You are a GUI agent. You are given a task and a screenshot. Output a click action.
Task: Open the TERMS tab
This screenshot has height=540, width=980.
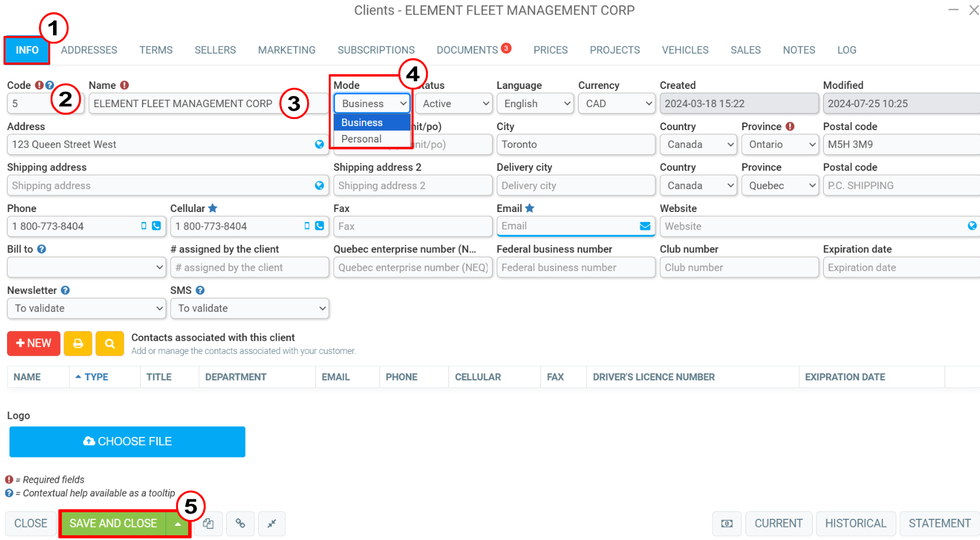[x=156, y=50]
